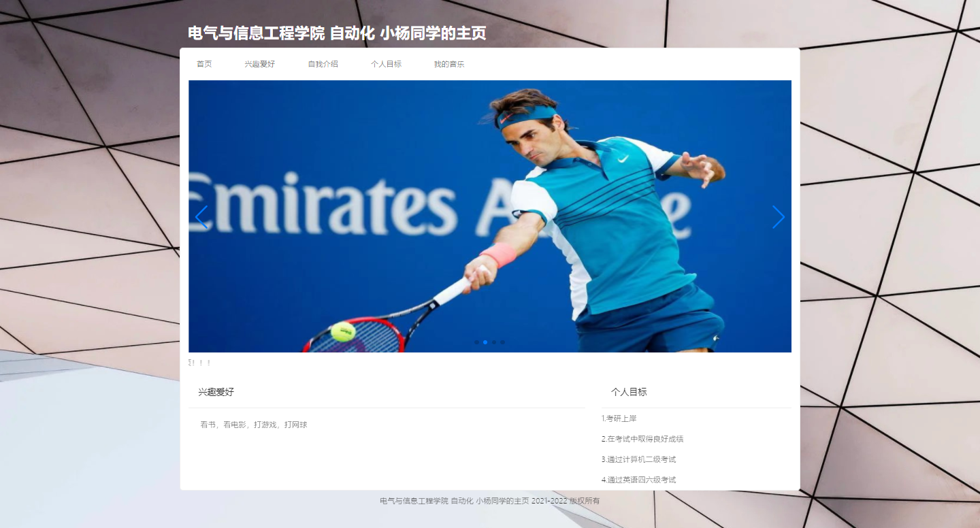Navigate to 自我介绍 in the menu
The height and width of the screenshot is (528, 980).
click(323, 64)
